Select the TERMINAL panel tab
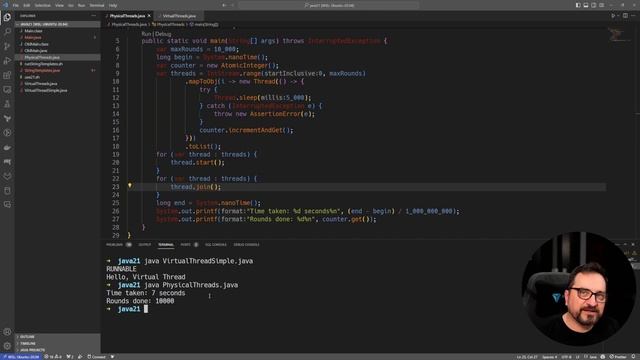The height and width of the screenshot is (360, 640). (x=166, y=244)
